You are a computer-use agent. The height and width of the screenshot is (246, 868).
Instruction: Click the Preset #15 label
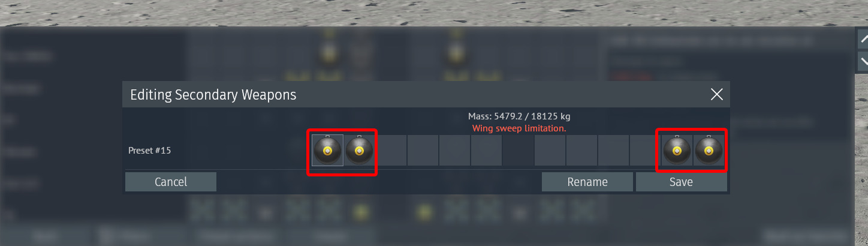150,151
